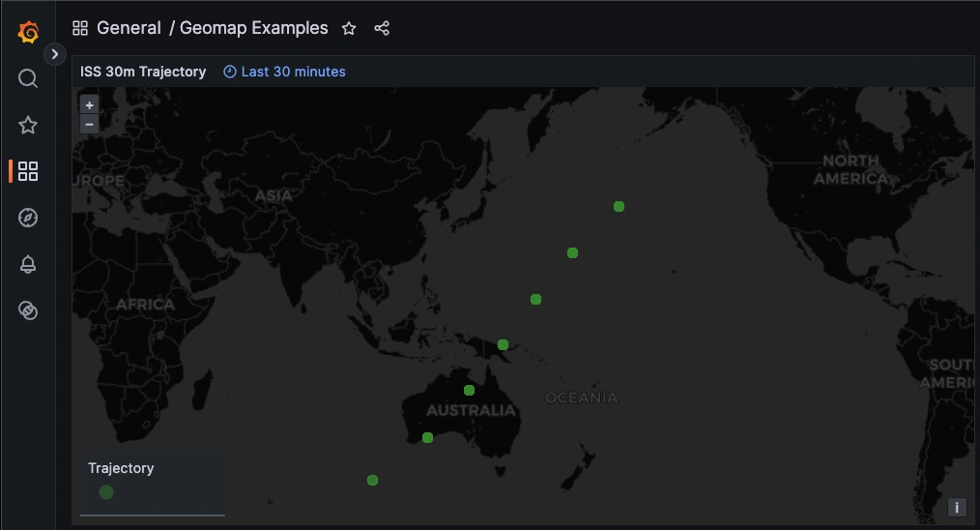Zoom out on the map with the minus button

click(x=89, y=124)
